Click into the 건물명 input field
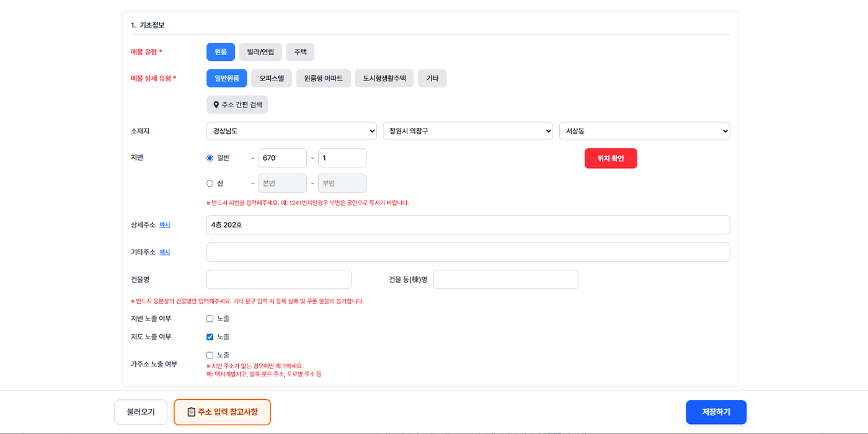 pos(278,280)
